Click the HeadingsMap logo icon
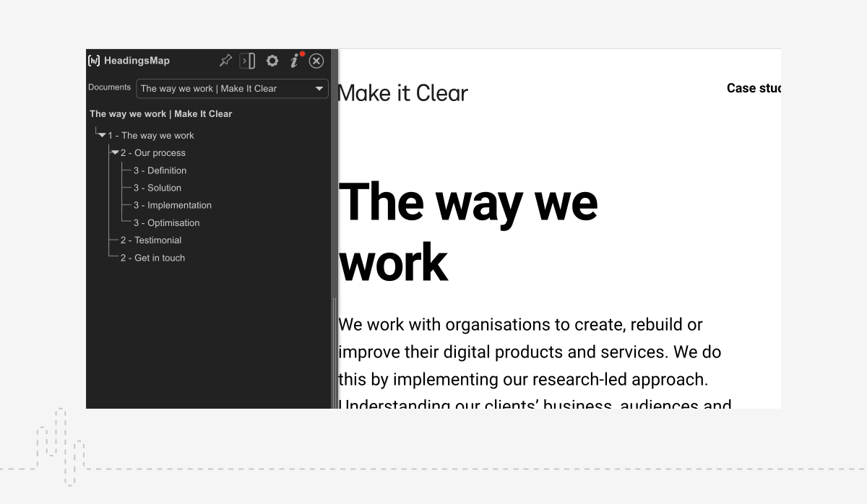Image resolution: width=867 pixels, height=504 pixels. pyautogui.click(x=93, y=61)
